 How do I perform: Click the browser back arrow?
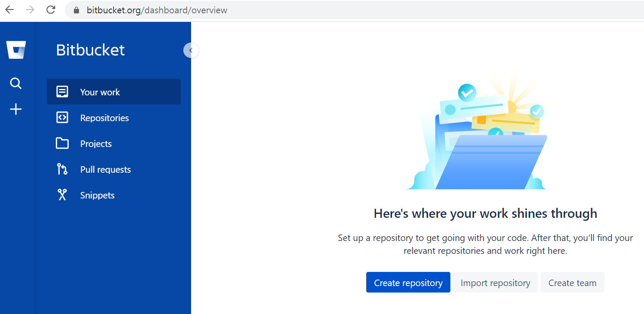coord(9,10)
